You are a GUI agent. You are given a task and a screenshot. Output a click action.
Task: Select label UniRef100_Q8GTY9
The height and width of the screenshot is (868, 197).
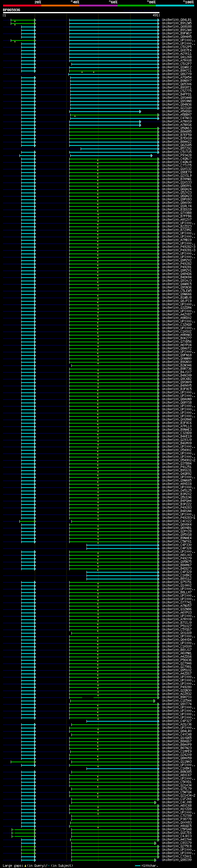pyautogui.click(x=176, y=74)
